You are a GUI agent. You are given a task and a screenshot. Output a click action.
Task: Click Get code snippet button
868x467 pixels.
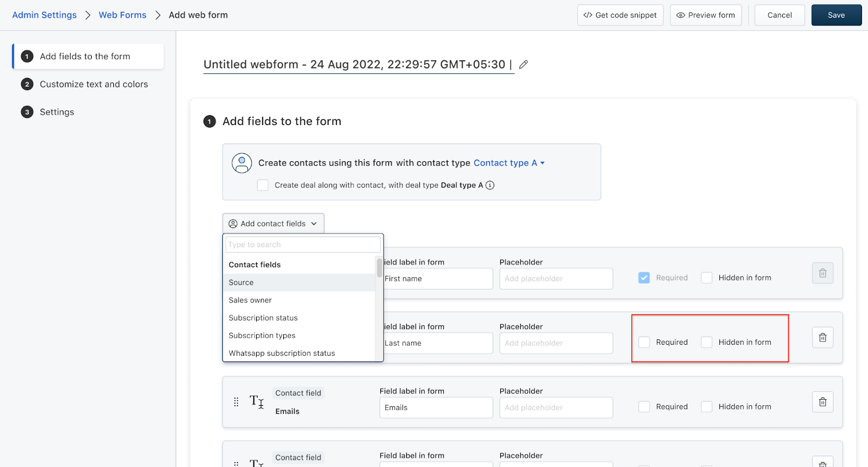[620, 15]
